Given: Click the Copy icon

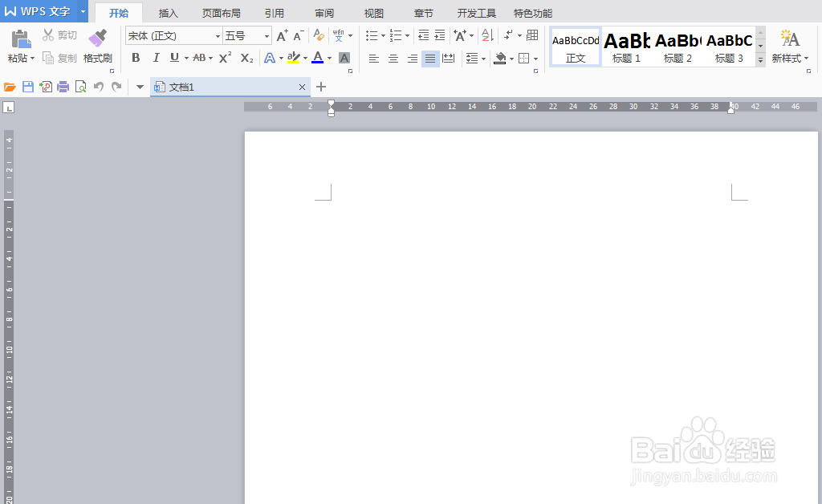Looking at the screenshot, I should 48,58.
